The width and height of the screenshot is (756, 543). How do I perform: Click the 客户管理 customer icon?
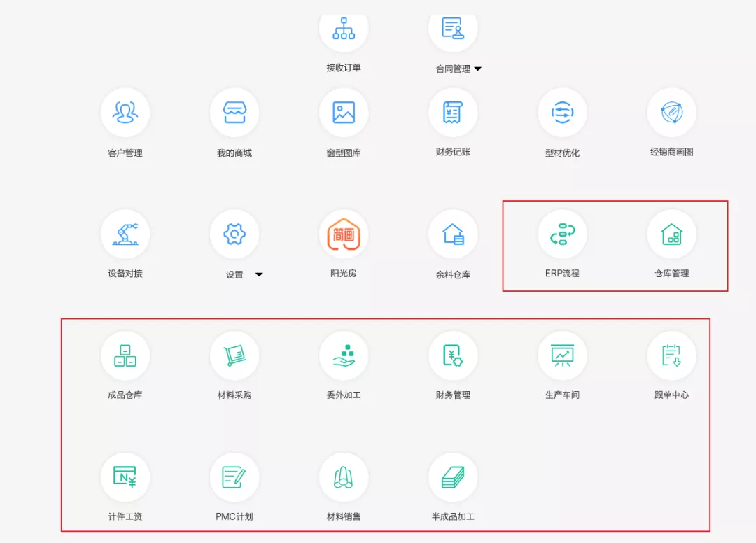pos(125,113)
